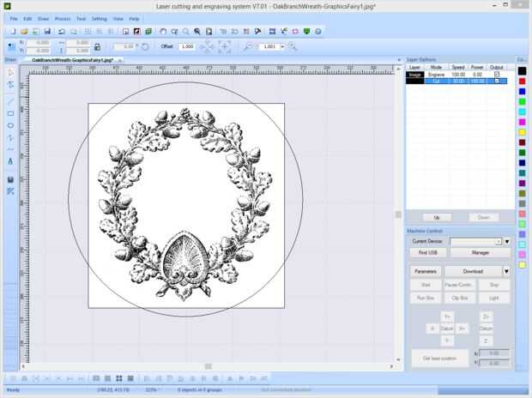Toggle Output checkbox for Cut layer
This screenshot has height=398, width=532.
[497, 81]
